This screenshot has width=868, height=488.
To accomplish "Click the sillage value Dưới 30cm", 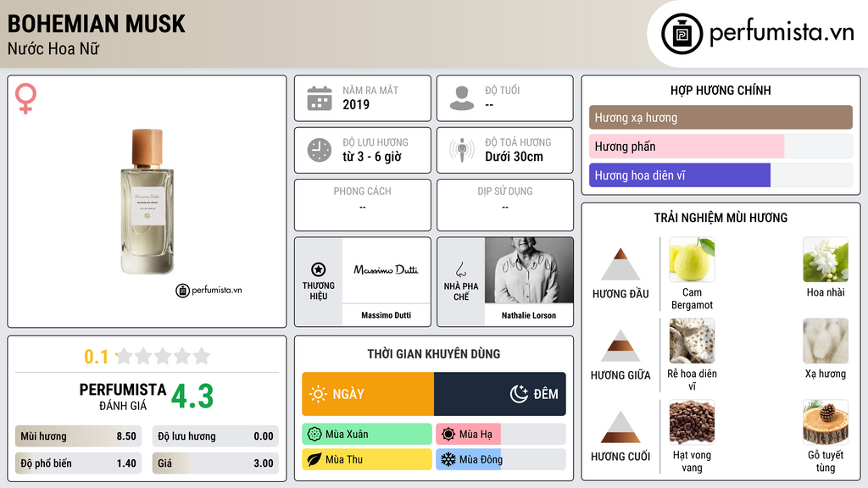I will [514, 157].
